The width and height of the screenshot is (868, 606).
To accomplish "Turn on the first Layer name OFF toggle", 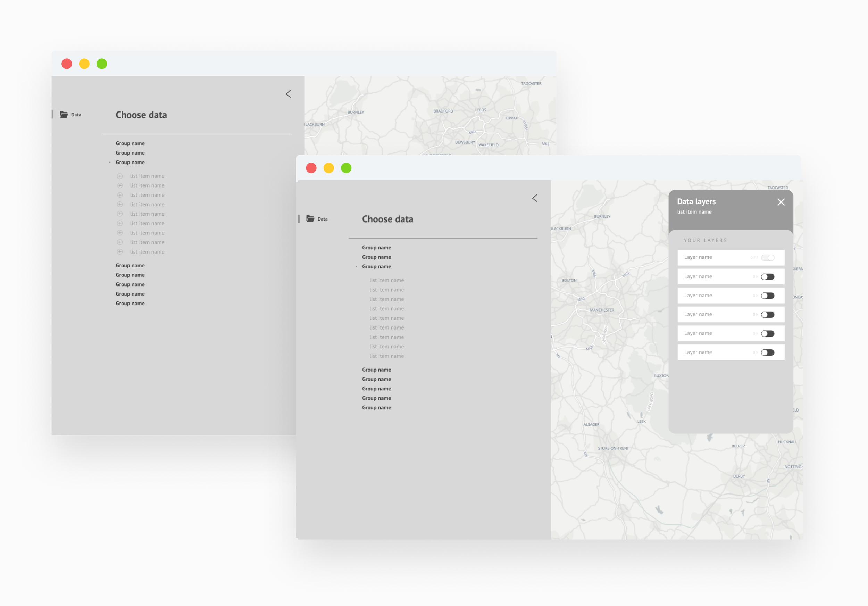I will click(767, 258).
